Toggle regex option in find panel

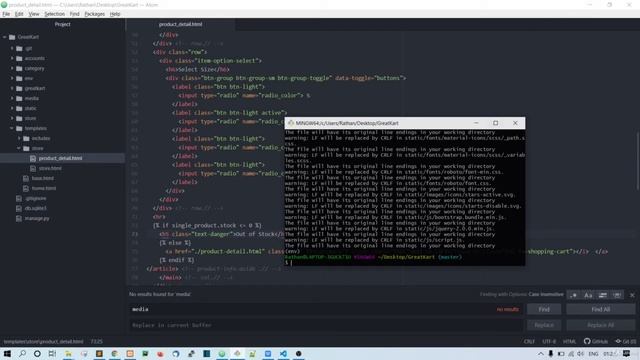pos(573,295)
